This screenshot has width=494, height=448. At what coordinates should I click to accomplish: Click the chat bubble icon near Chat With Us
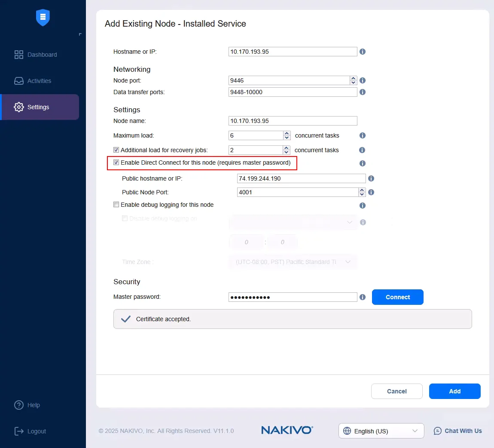pos(438,431)
